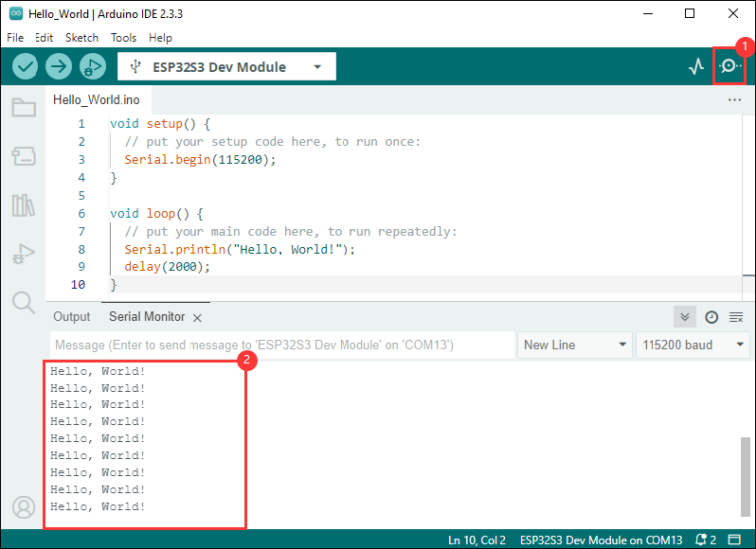The height and width of the screenshot is (549, 756).
Task: Open the Sketch menu
Action: coord(81,38)
